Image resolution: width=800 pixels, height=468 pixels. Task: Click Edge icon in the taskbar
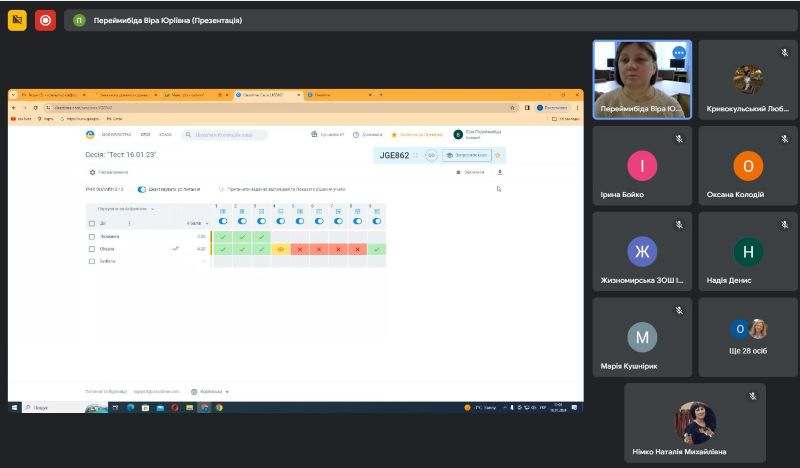point(131,407)
